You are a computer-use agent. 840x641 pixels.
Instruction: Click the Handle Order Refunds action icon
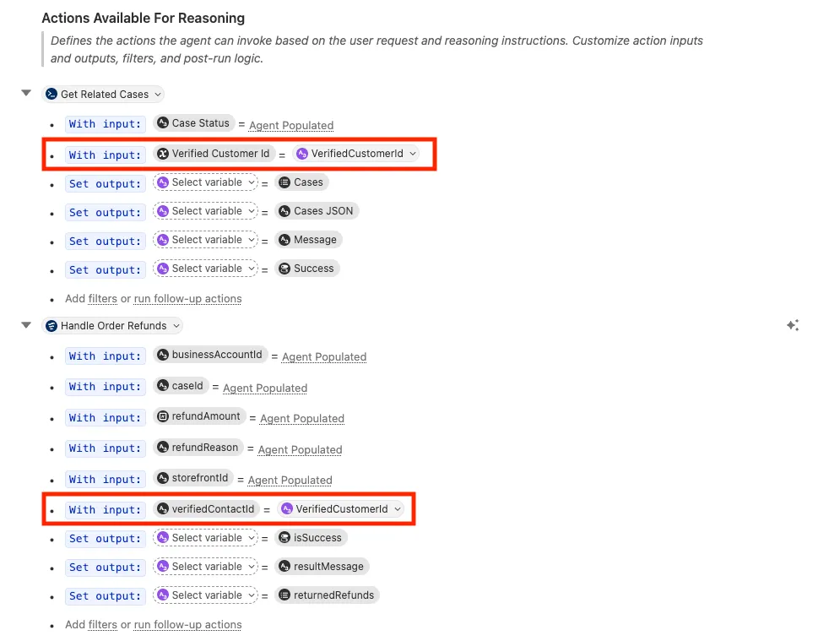[x=51, y=326]
